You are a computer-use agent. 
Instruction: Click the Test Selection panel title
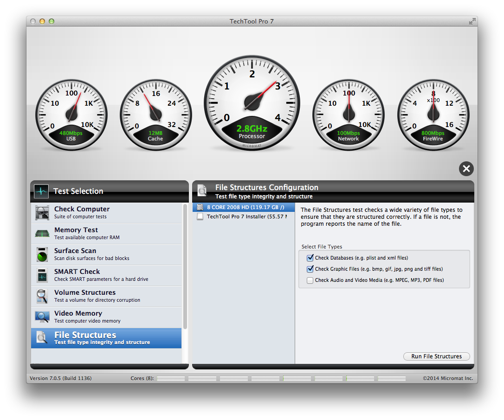(x=78, y=191)
